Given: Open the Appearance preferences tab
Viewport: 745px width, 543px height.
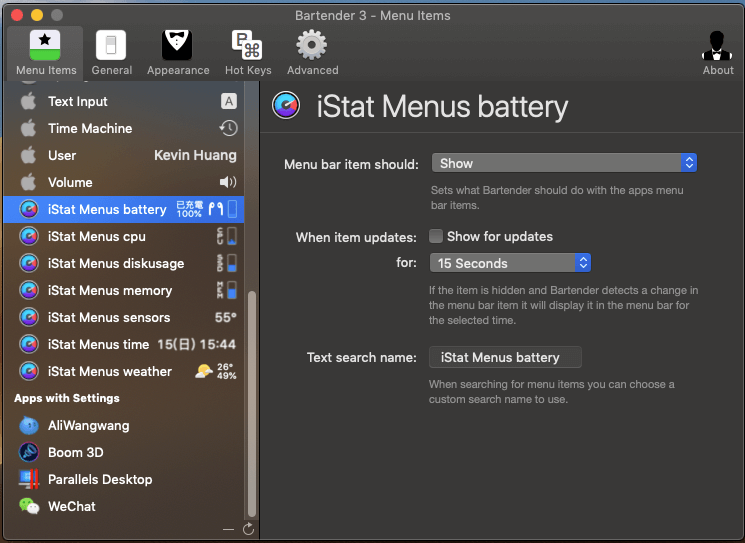Looking at the screenshot, I should [x=178, y=53].
